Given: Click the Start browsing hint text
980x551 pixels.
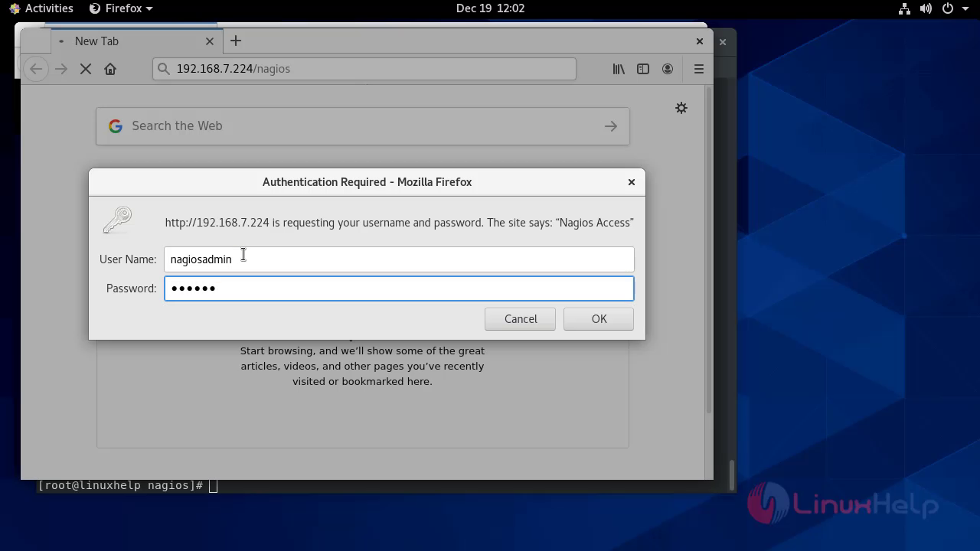Looking at the screenshot, I should [x=362, y=366].
